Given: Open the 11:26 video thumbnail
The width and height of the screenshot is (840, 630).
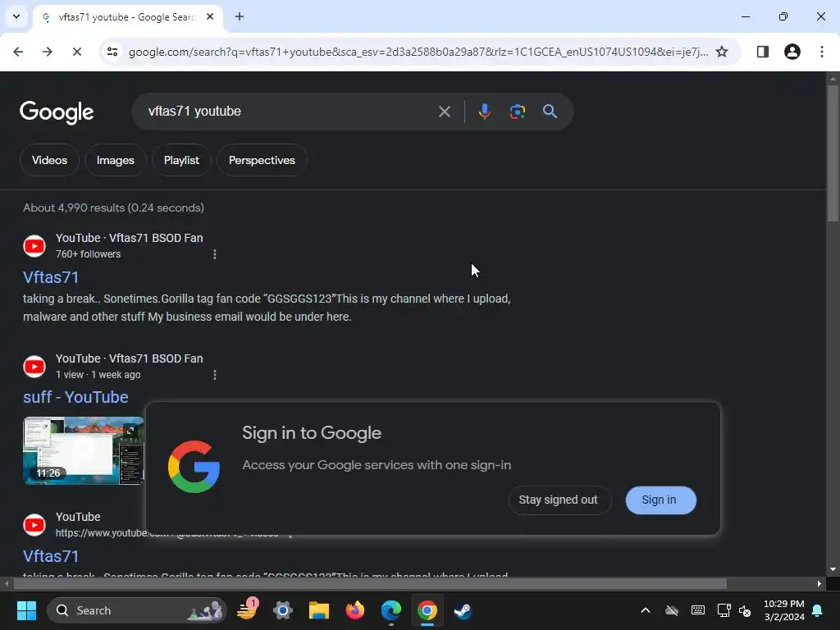Looking at the screenshot, I should 84,450.
